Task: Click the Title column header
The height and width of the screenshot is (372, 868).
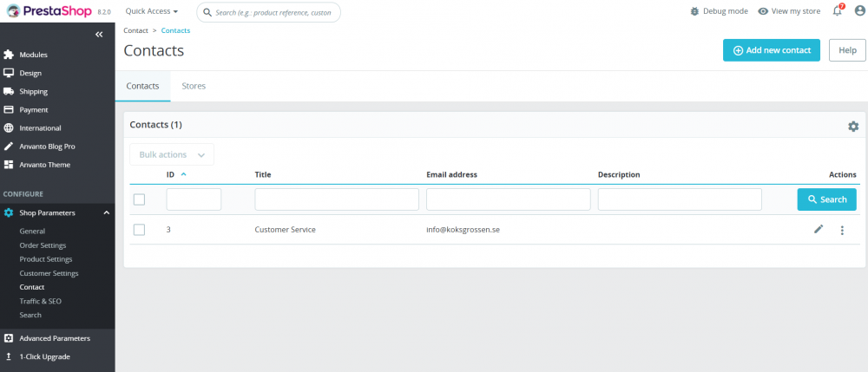Action: coord(262,174)
